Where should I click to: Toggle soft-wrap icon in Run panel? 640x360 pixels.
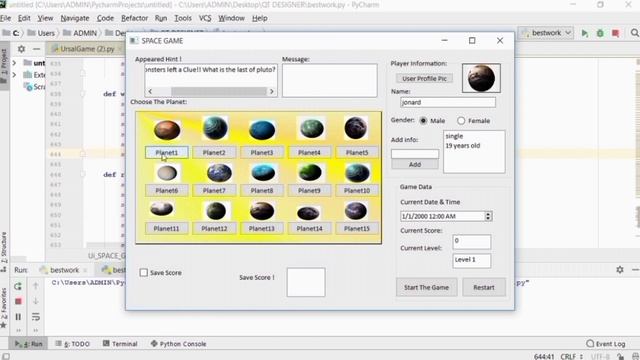click(x=36, y=316)
